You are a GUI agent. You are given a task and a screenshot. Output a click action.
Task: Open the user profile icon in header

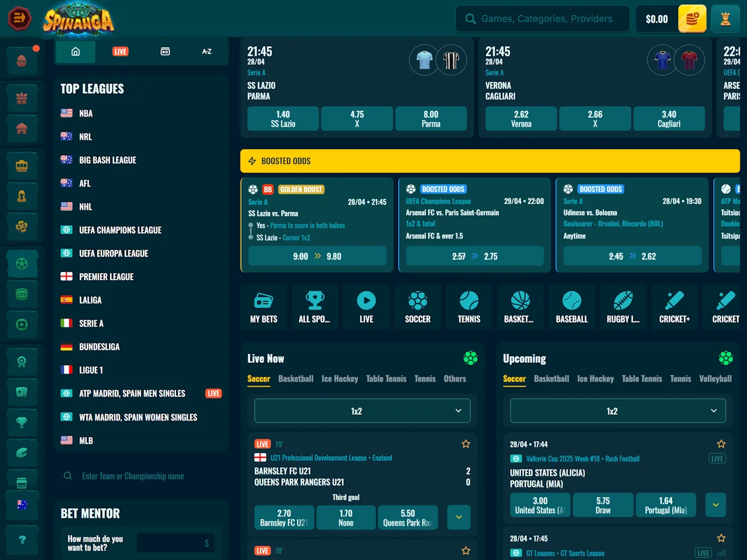click(725, 19)
